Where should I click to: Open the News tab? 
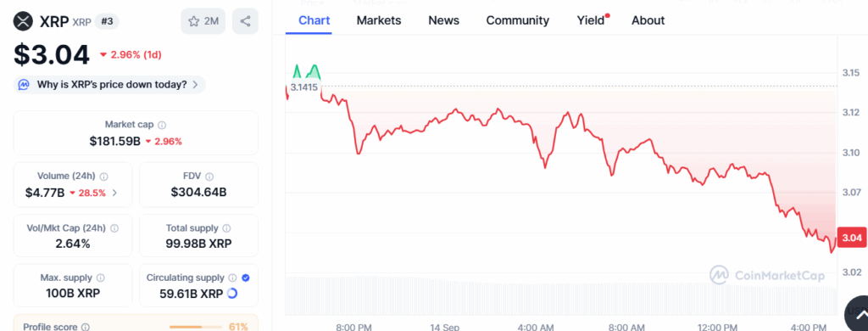pos(443,20)
